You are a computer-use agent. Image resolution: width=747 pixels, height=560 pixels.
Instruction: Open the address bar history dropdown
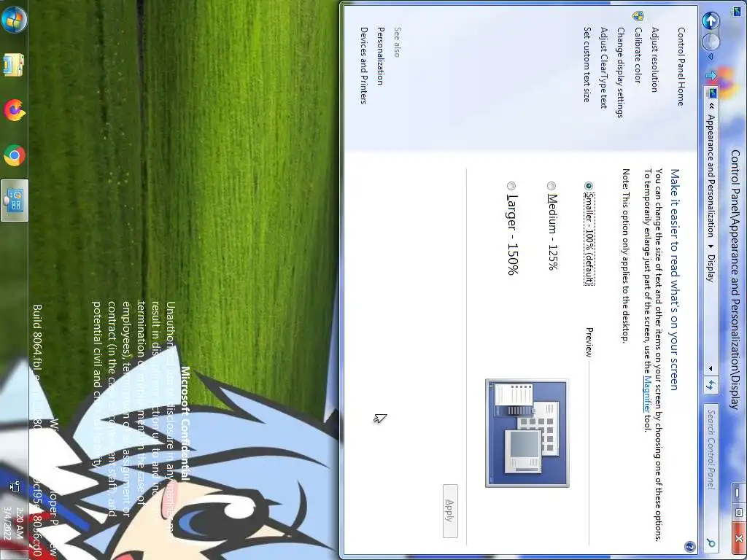click(711, 368)
